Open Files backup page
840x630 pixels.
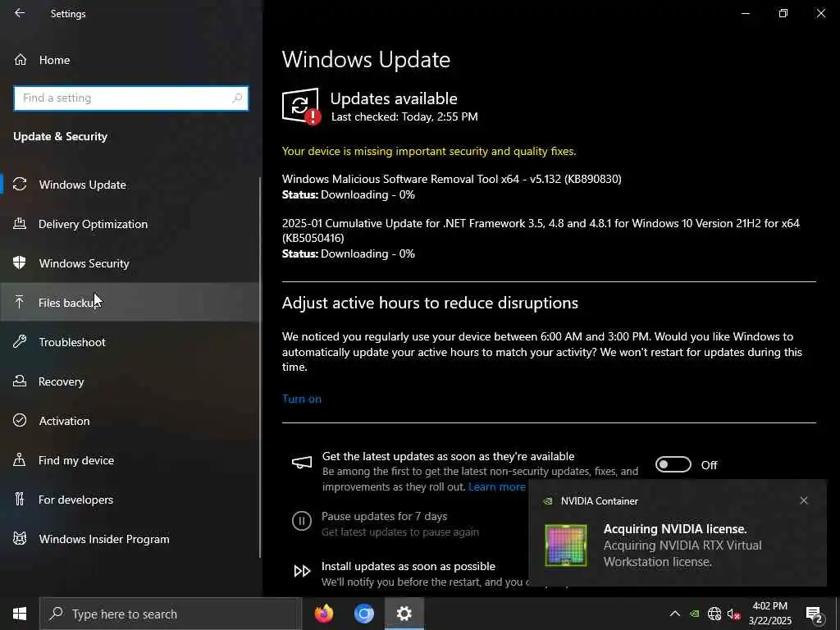[x=130, y=303]
